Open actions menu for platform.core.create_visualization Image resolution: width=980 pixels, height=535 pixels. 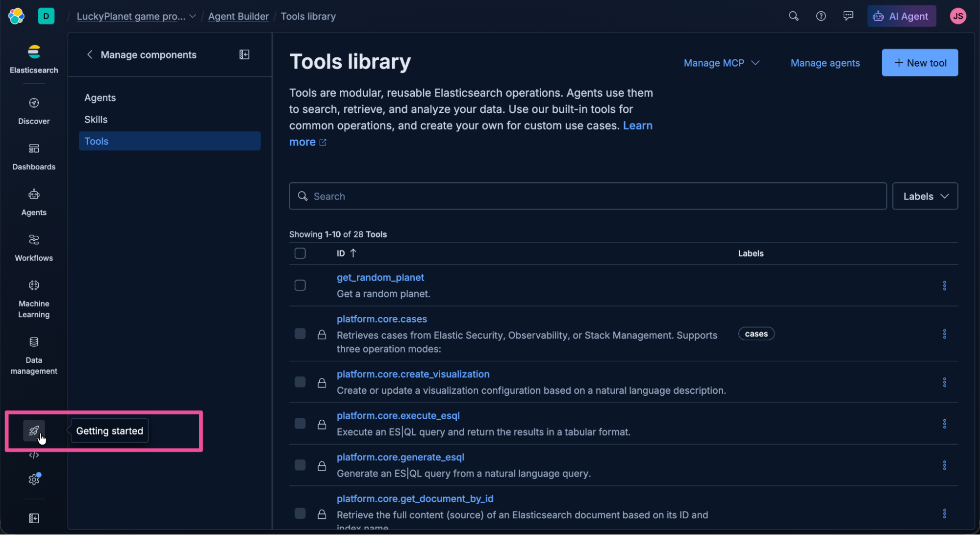pyautogui.click(x=944, y=382)
